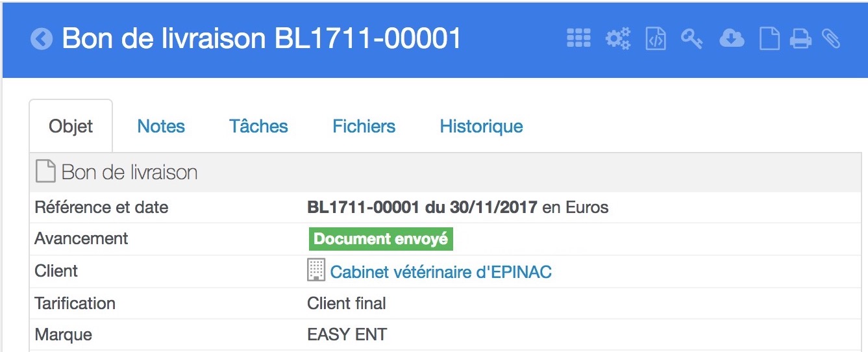Click the document icon in section header
The height and width of the screenshot is (352, 868).
pos(45,171)
